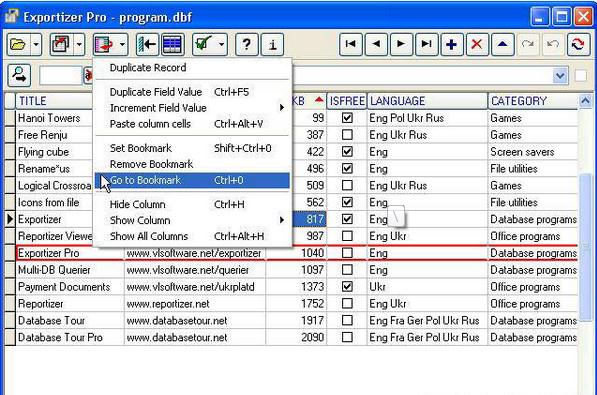
Task: Sort by LANGUAGE column header
Action: (427, 101)
